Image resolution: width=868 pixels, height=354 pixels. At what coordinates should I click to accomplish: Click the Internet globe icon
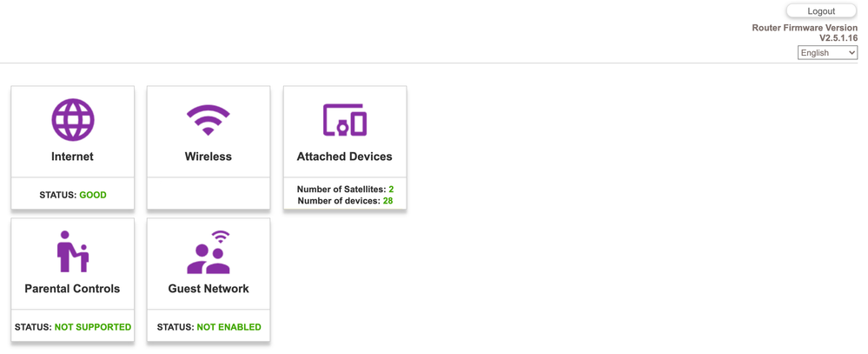click(x=73, y=120)
